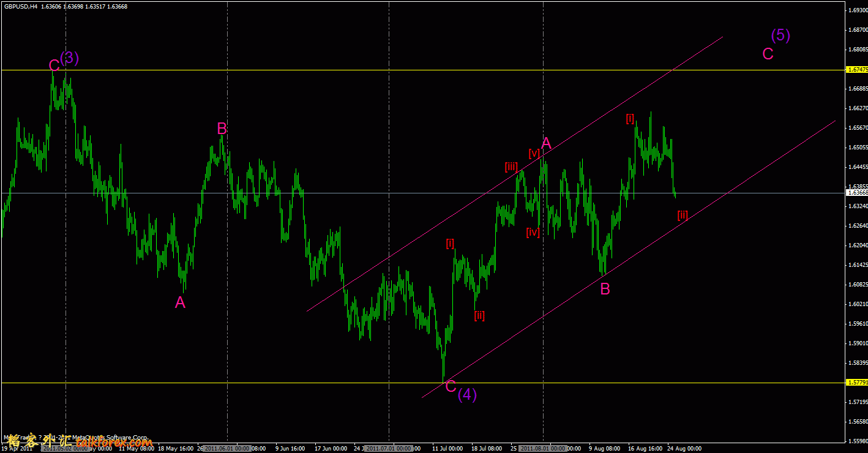Screen dimensions: 868x453
Task: Click the 1.6747 yellow line price tag
Action: [x=856, y=70]
